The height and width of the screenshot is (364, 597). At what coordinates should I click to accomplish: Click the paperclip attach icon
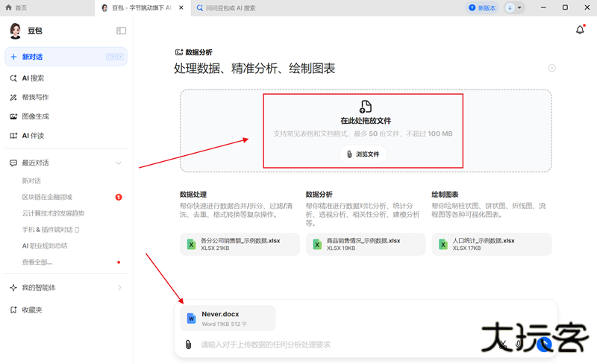(190, 345)
